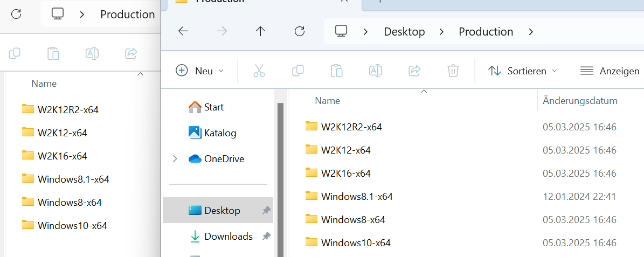Viewport: 644px width, 257px height.
Task: Go up one folder level in front window
Action: tap(260, 32)
